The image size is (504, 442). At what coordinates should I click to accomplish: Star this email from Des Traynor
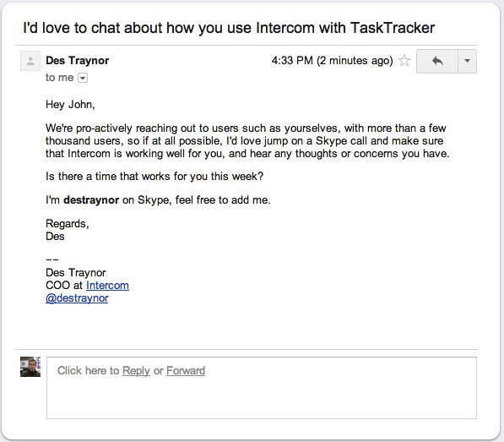[x=404, y=61]
